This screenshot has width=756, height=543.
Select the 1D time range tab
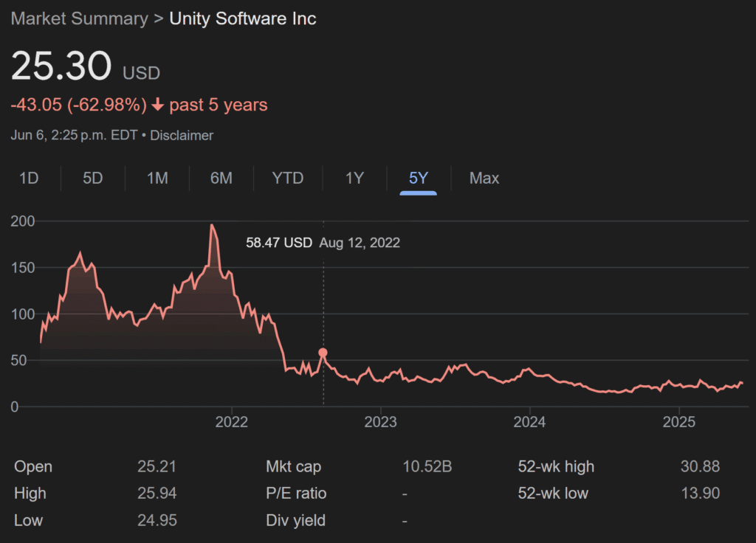(29, 179)
